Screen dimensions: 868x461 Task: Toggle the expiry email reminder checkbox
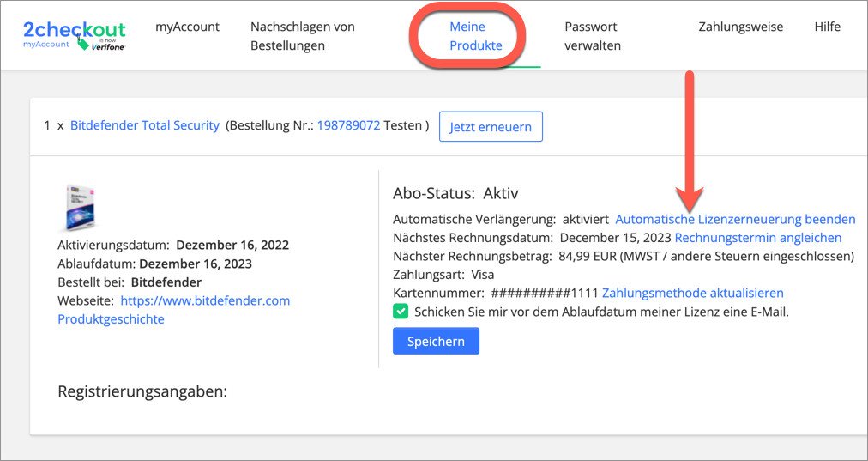click(401, 312)
